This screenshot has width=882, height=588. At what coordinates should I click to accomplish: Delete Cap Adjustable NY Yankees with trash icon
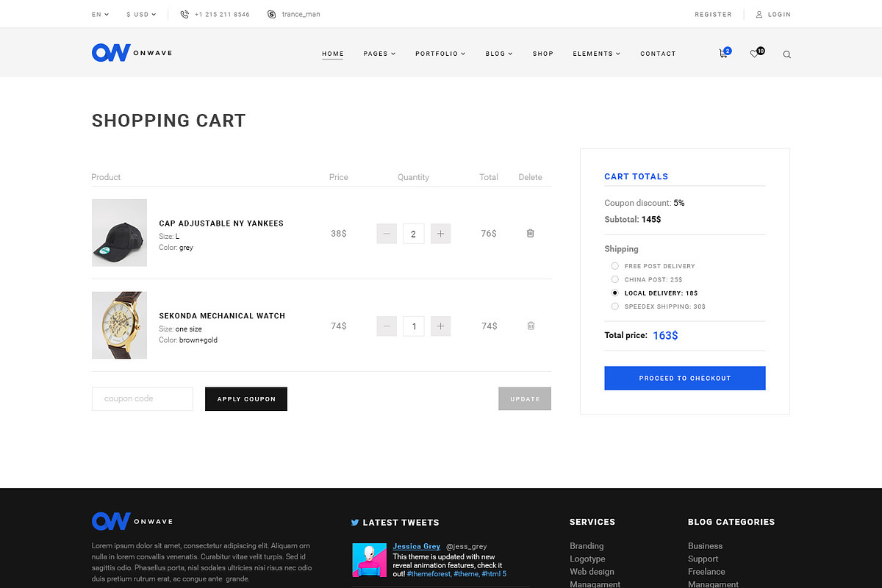531,233
